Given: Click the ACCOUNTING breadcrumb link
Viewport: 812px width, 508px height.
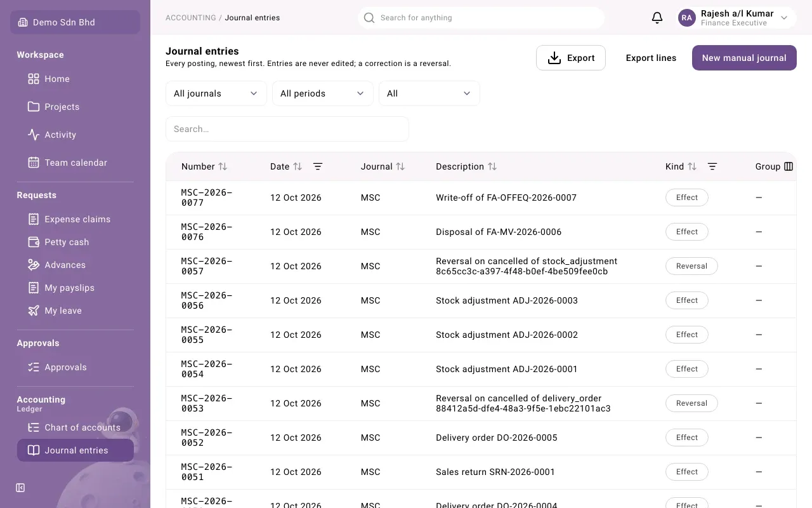Looking at the screenshot, I should 190,18.
